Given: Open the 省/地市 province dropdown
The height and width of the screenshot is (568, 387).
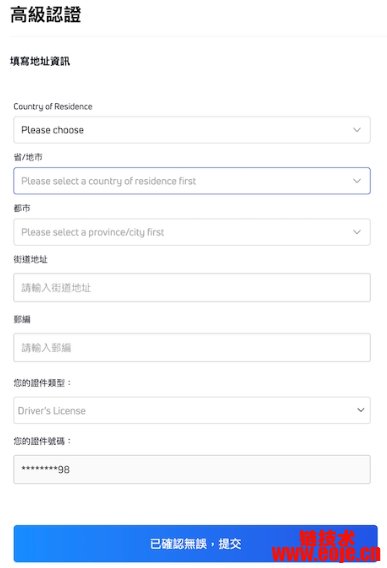Looking at the screenshot, I should [192, 181].
